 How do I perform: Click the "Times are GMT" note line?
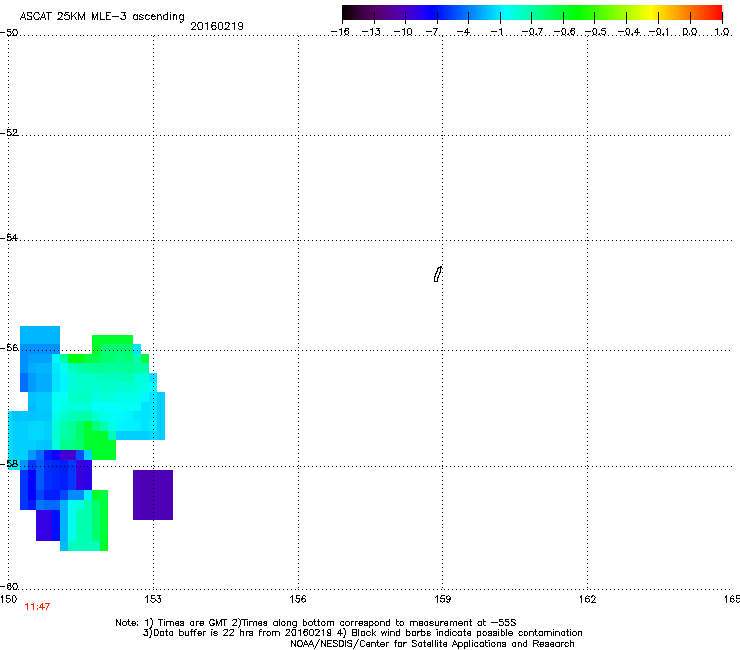316,623
